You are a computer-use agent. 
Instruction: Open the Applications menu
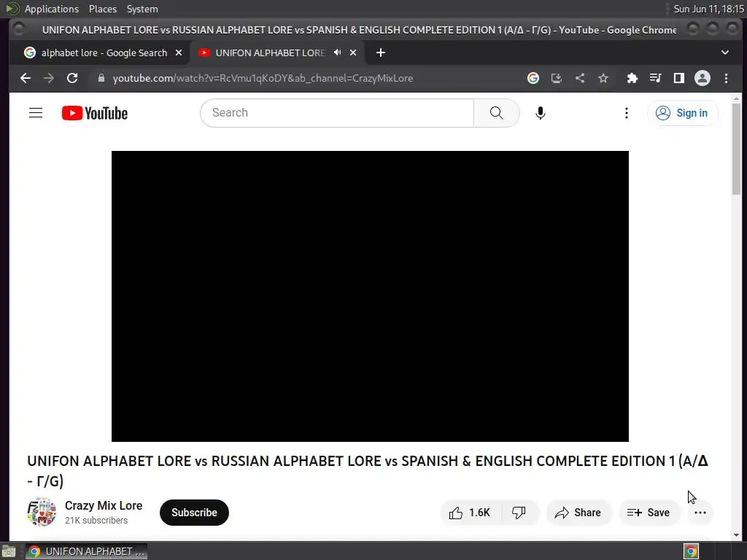click(x=52, y=9)
